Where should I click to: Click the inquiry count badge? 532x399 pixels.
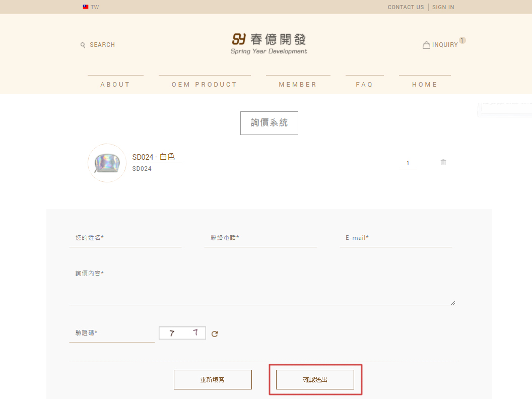point(462,40)
